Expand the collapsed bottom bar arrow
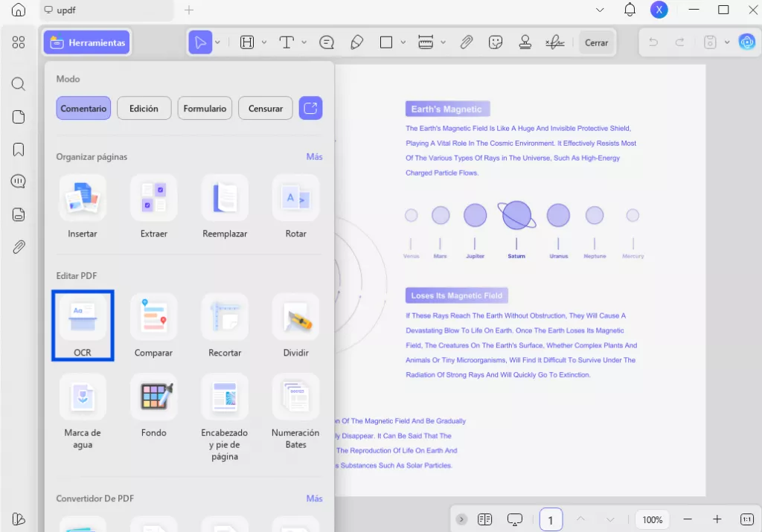Image resolution: width=762 pixels, height=532 pixels. pyautogui.click(x=461, y=519)
